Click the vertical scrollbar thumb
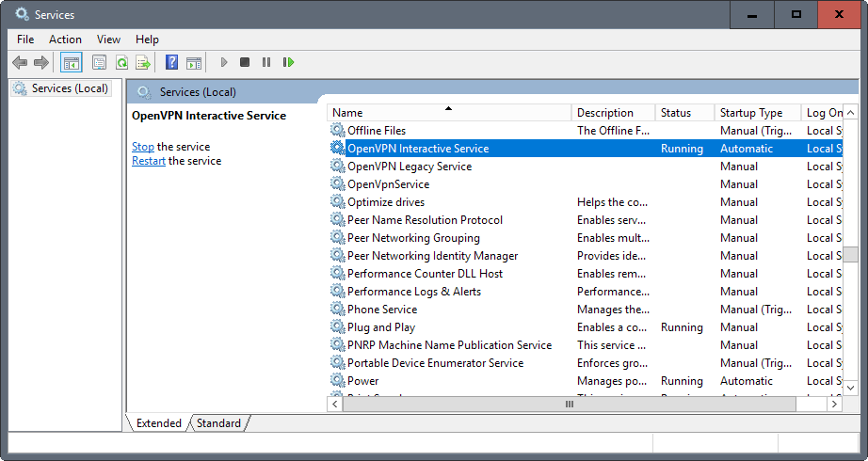 (851, 255)
